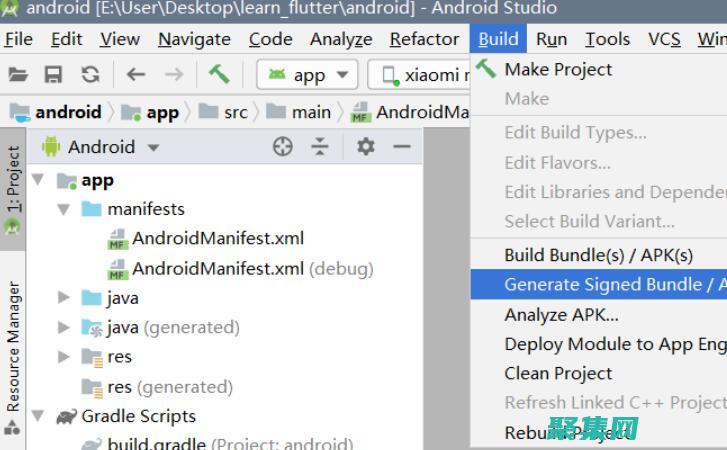Expand the res folder

pos(63,357)
